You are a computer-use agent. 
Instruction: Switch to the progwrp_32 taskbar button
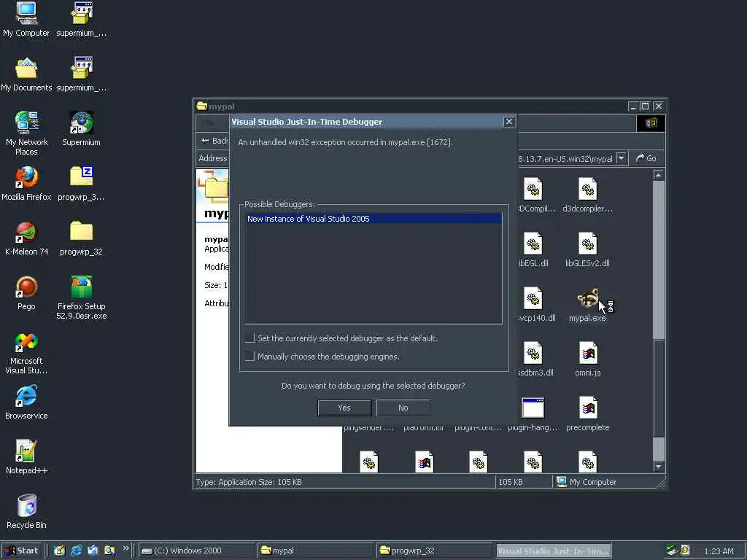point(434,551)
